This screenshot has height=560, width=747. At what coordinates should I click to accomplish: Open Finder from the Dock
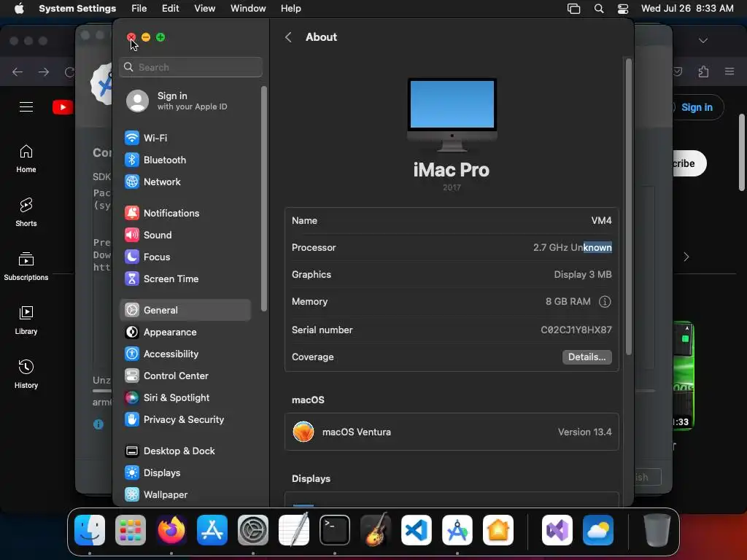coord(90,530)
